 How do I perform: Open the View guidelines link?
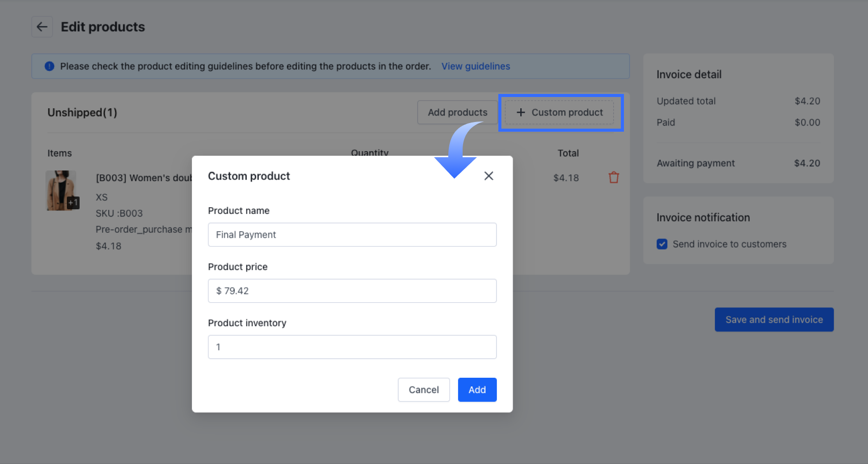coord(475,66)
